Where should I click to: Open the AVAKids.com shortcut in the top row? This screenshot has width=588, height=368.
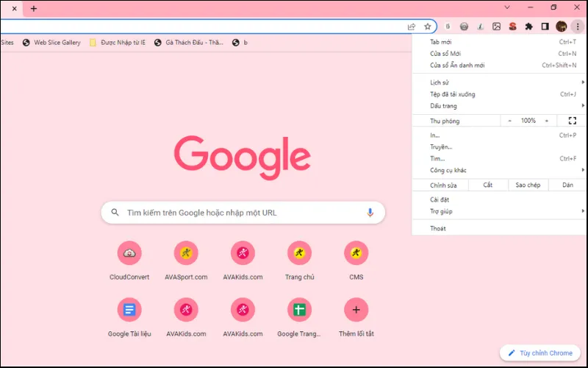[243, 261]
